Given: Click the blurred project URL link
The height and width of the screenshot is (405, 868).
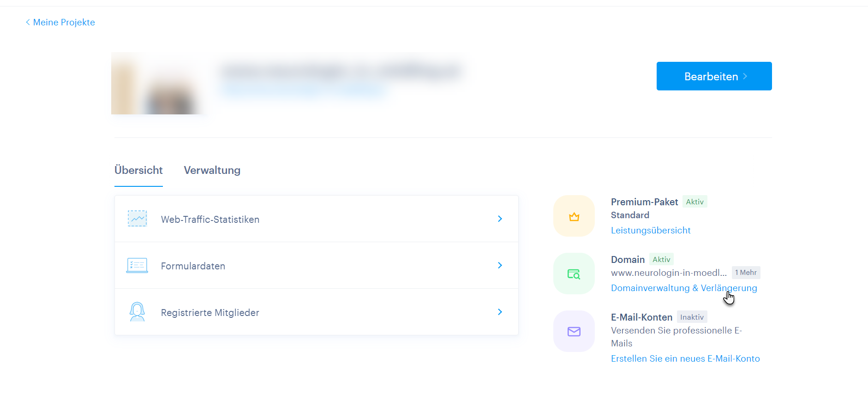Looking at the screenshot, I should pos(302,90).
